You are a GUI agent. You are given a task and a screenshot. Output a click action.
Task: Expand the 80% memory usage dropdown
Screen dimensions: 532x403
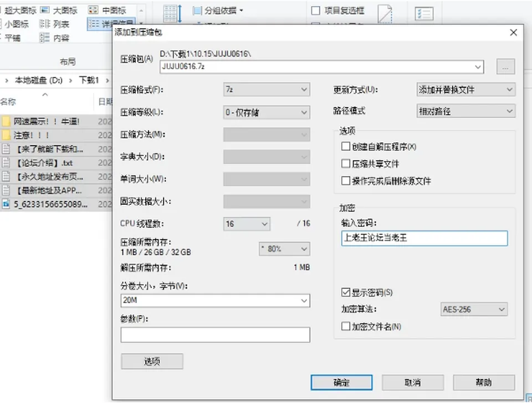(284, 249)
